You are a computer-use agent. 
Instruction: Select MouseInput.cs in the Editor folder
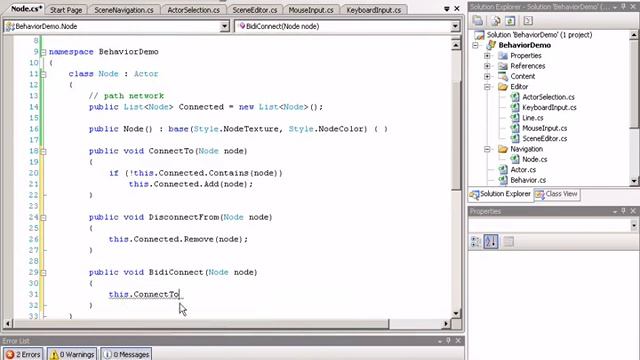544,128
